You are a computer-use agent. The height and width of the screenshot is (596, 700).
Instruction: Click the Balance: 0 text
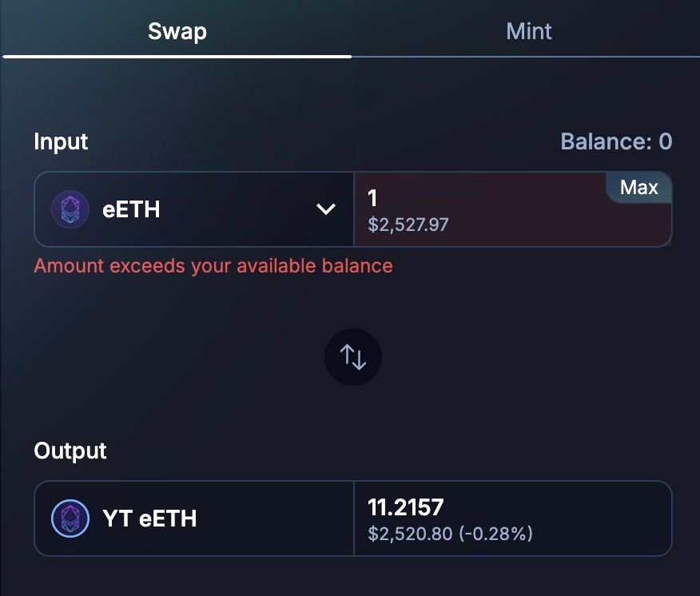(616, 142)
